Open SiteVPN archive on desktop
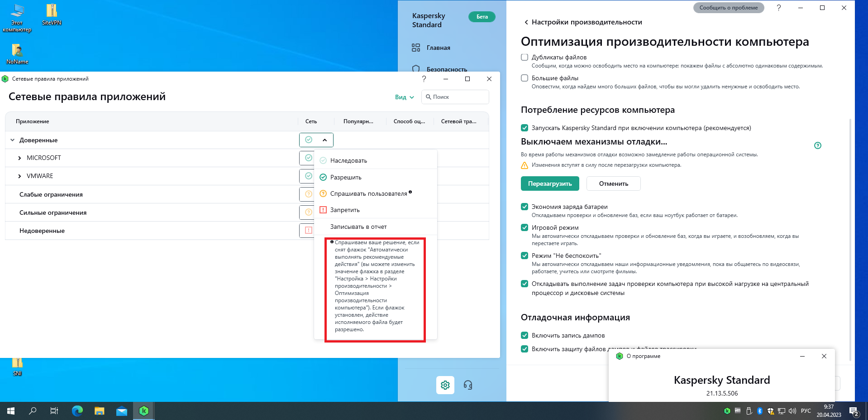 pos(52,14)
